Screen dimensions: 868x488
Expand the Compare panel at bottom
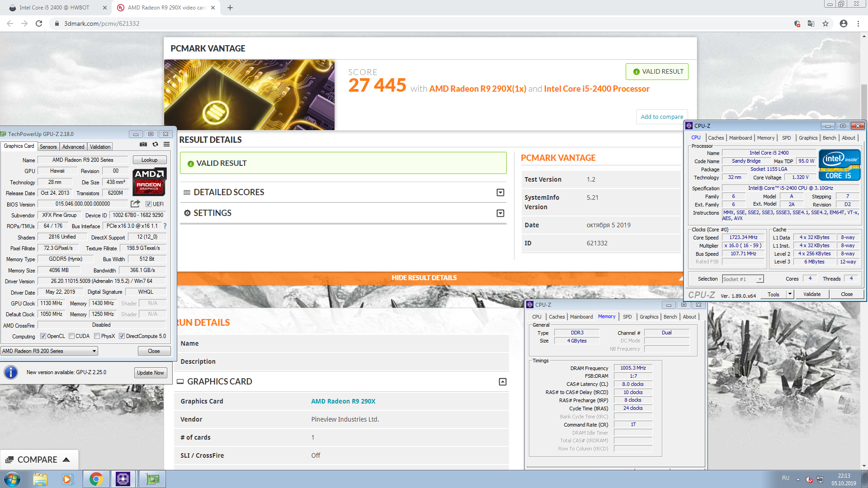pos(39,460)
